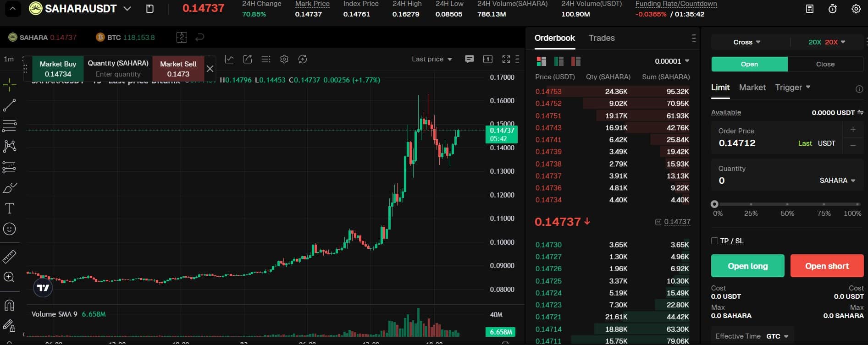
Task: Click the Market Sell 0.1473 button
Action: click(178, 69)
